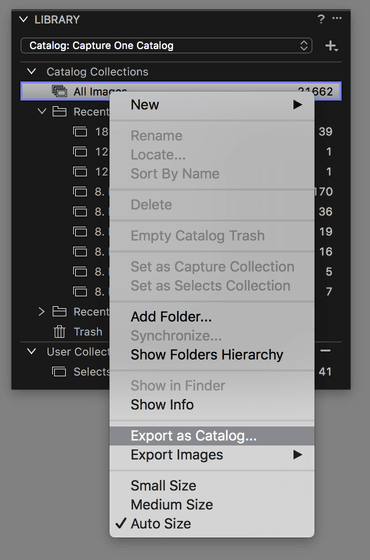This screenshot has height=560, width=370.
Task: Open the New submenu in context menu
Action: 212,105
